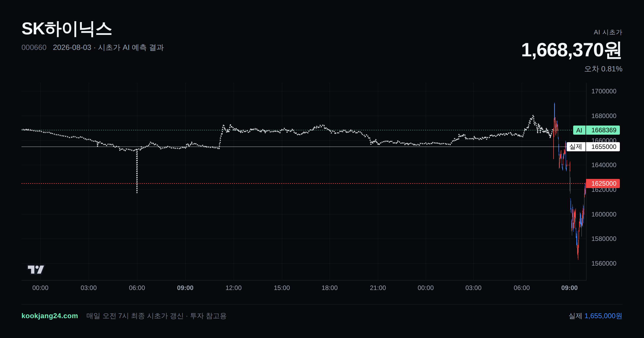This screenshot has width=644, height=338.
Task: Click the 1560000 price axis value
Action: tap(604, 263)
